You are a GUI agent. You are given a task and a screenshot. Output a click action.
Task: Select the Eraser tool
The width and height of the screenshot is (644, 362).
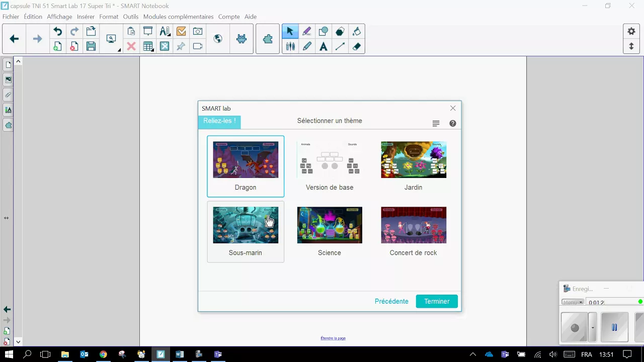pos(357,46)
